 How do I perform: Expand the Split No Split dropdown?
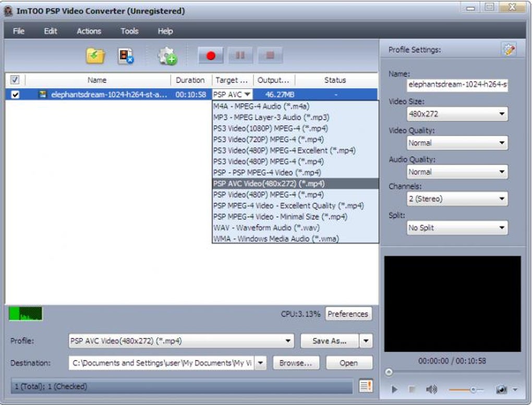tap(457, 228)
